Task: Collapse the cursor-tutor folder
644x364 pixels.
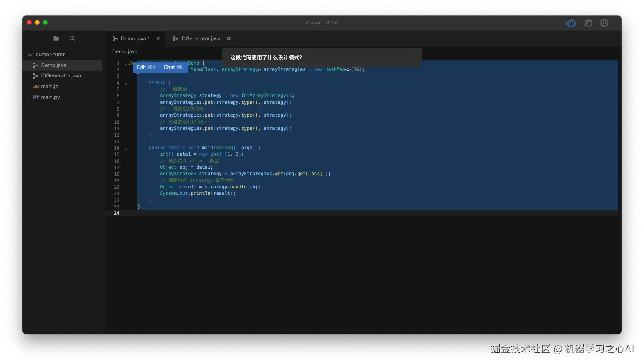Action: click(x=30, y=55)
